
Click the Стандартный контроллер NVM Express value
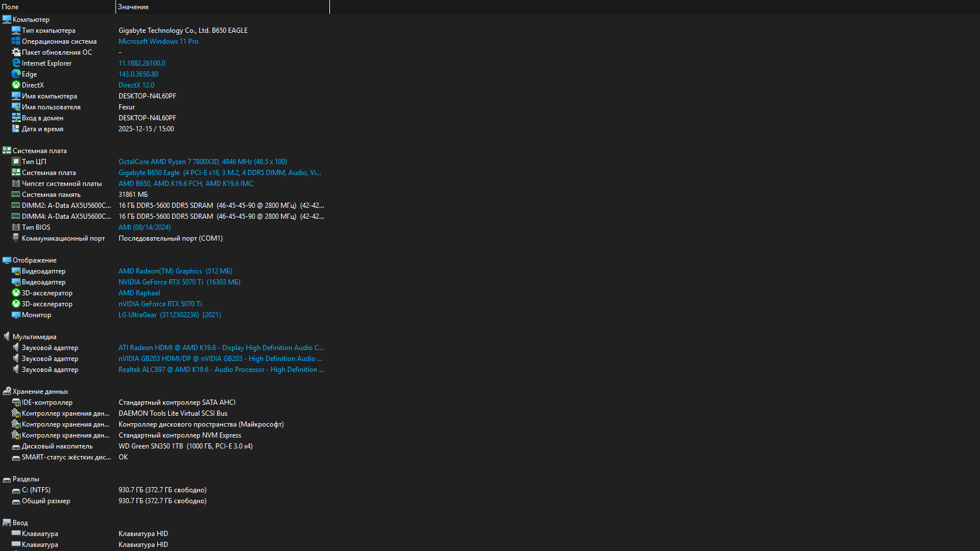click(180, 435)
